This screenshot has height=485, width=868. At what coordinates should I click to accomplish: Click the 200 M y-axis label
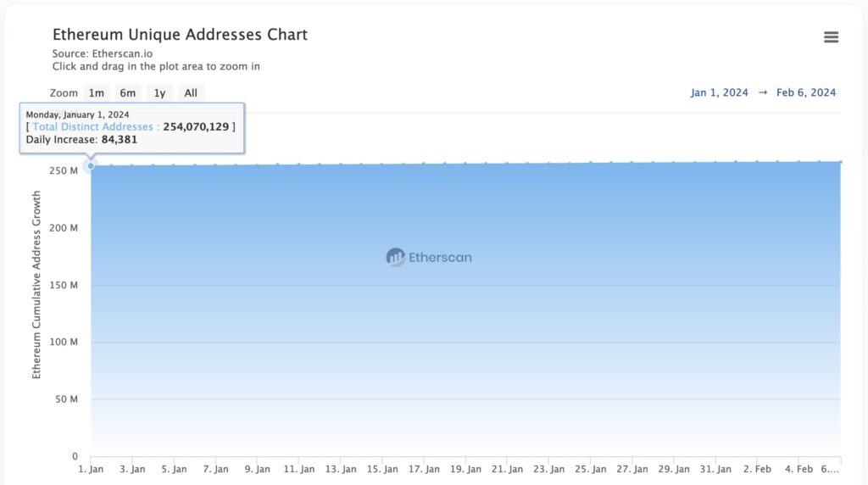pyautogui.click(x=64, y=227)
